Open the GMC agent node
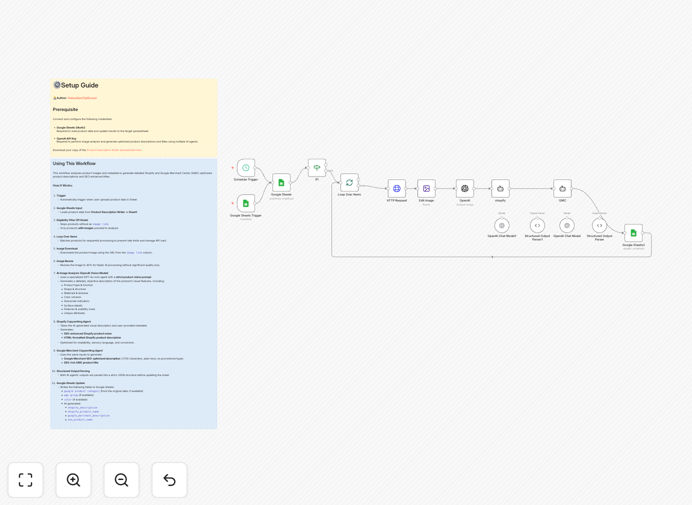This screenshot has width=692, height=505. 563,188
